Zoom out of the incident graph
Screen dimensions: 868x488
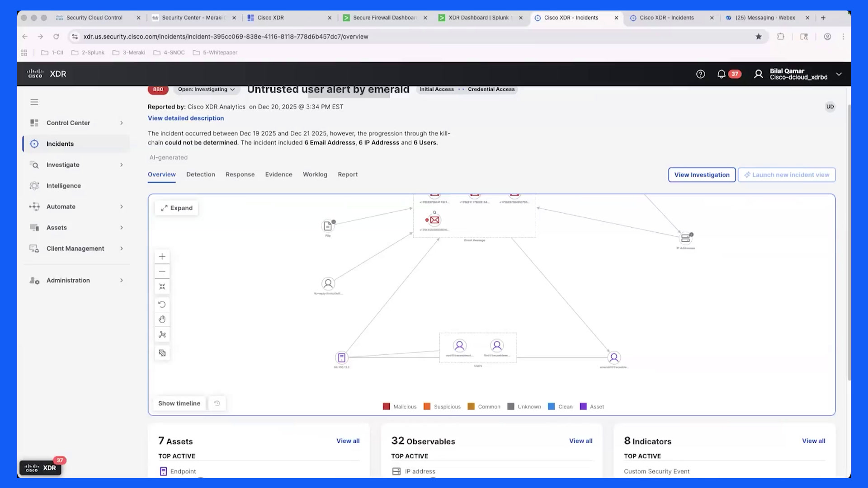click(162, 272)
